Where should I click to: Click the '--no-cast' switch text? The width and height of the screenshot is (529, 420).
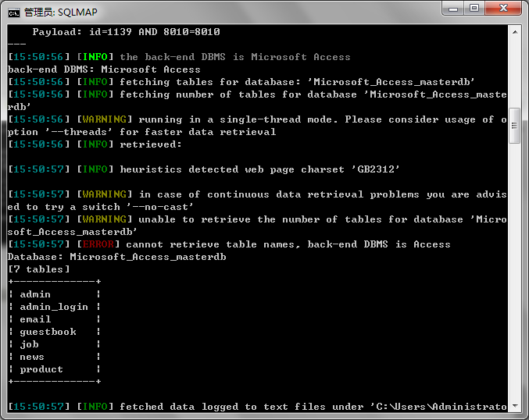160,207
